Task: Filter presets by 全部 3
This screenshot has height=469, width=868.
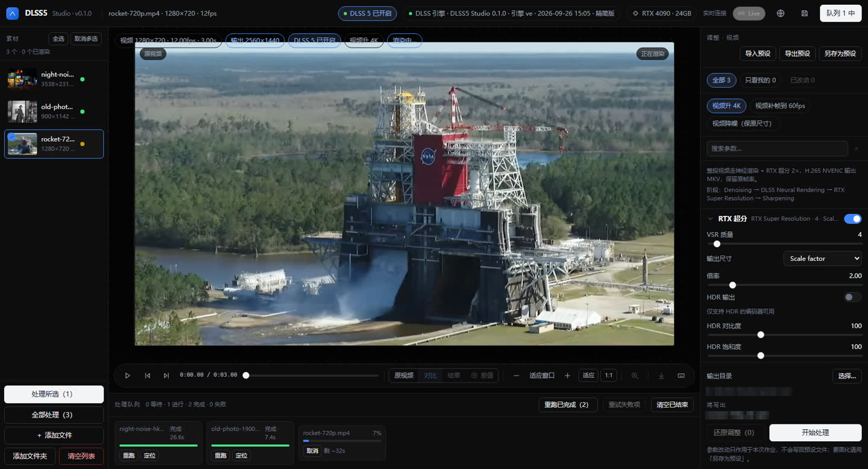Action: [722, 80]
